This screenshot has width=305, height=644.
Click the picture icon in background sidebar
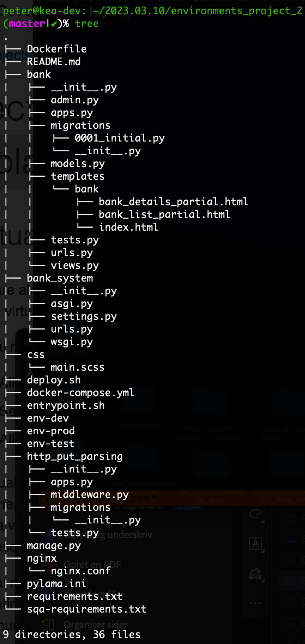point(291,539)
